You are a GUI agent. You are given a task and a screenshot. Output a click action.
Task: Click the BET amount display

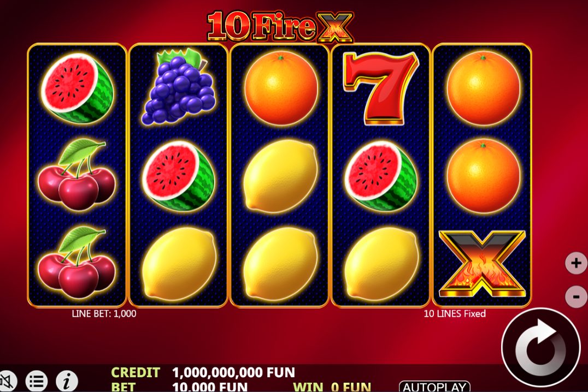click(210, 387)
